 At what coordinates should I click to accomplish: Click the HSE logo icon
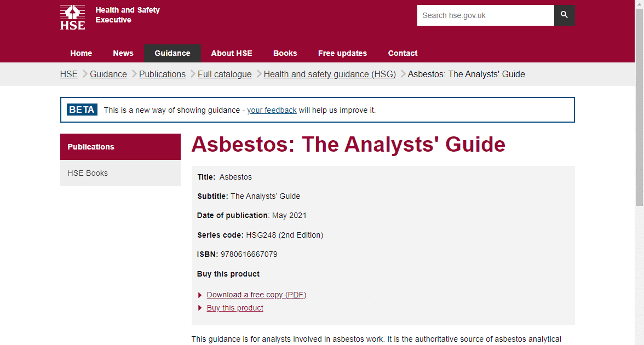click(x=72, y=17)
